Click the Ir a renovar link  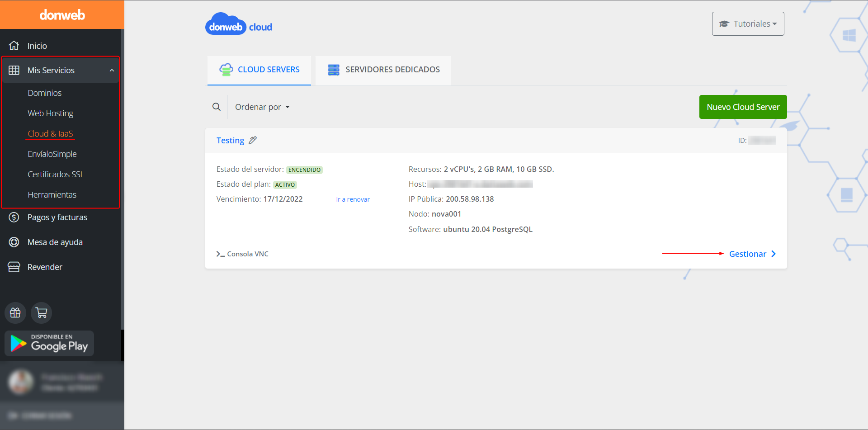(353, 199)
